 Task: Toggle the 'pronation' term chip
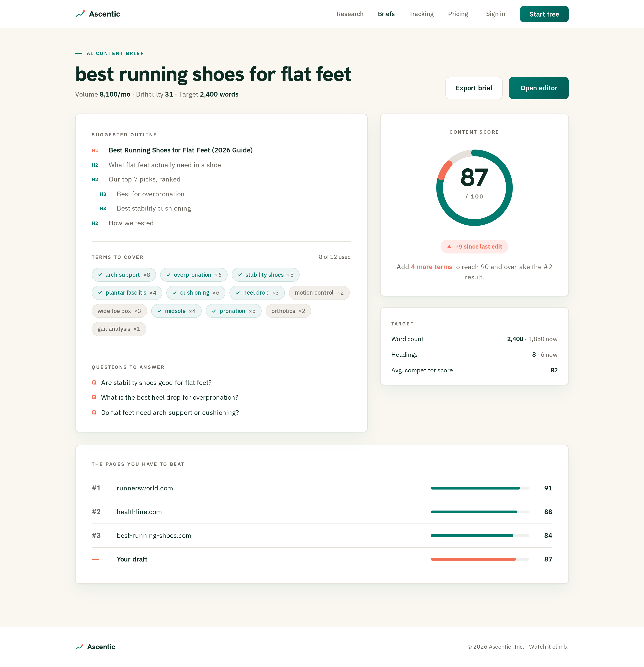[x=233, y=311]
